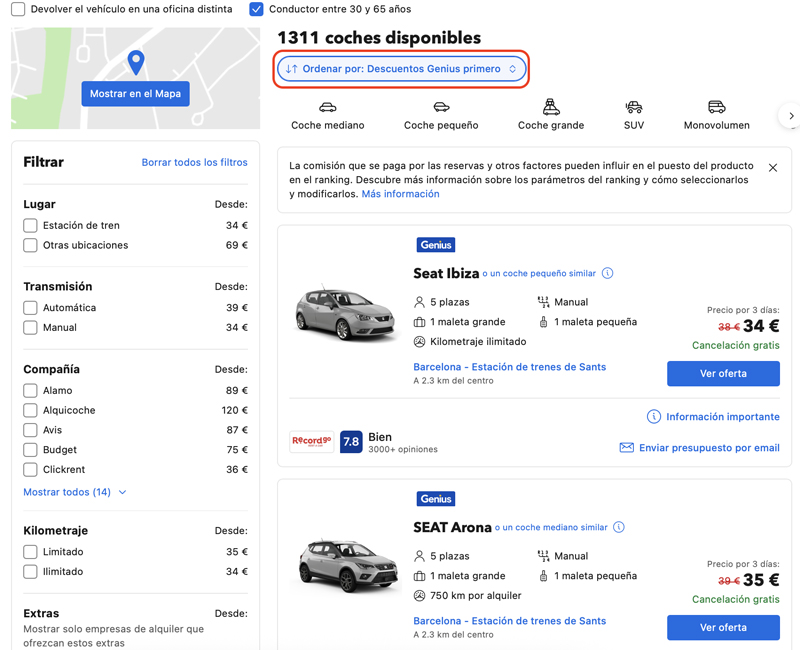Check the Budget company filter
Image resolution: width=800 pixels, height=650 pixels.
point(30,450)
